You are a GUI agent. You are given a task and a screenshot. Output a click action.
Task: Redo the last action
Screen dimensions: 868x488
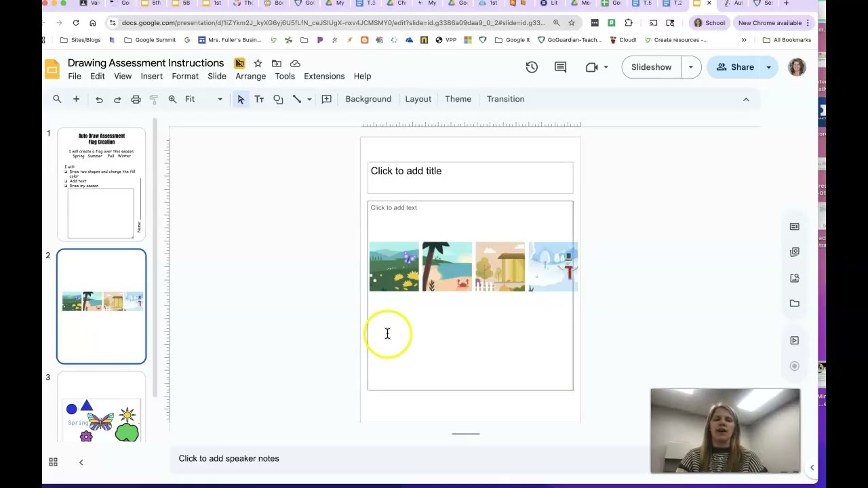point(117,99)
